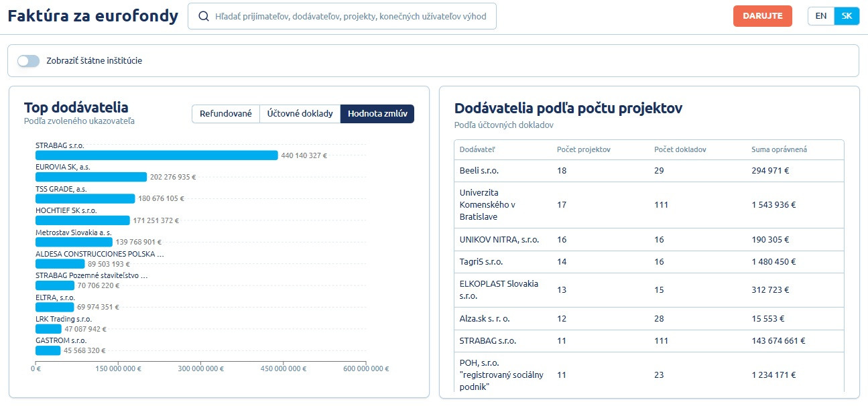Open Beeli s.r.o. supplier row
The width and height of the screenshot is (868, 406).
[479, 171]
